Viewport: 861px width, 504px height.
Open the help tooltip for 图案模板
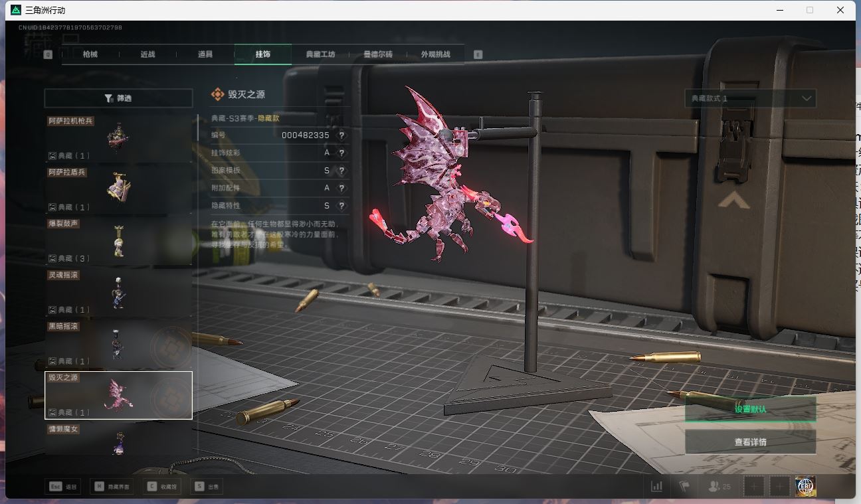point(341,171)
